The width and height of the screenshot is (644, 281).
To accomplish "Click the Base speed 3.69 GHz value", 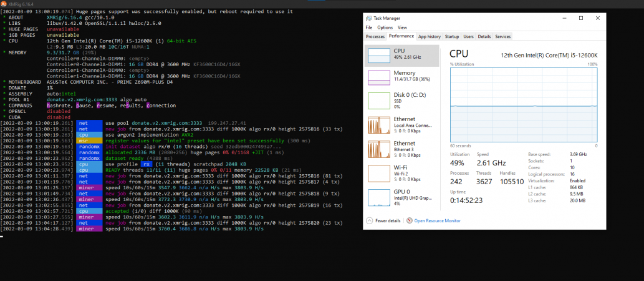I will pyautogui.click(x=579, y=154).
